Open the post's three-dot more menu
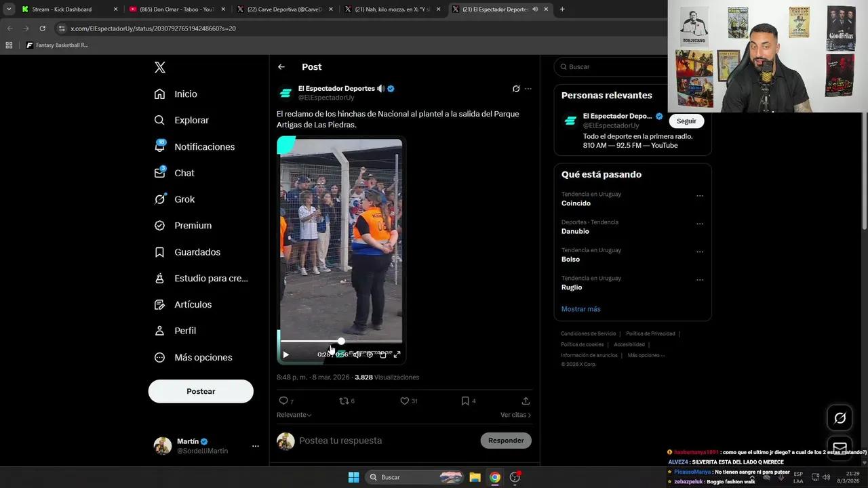 [x=528, y=89]
